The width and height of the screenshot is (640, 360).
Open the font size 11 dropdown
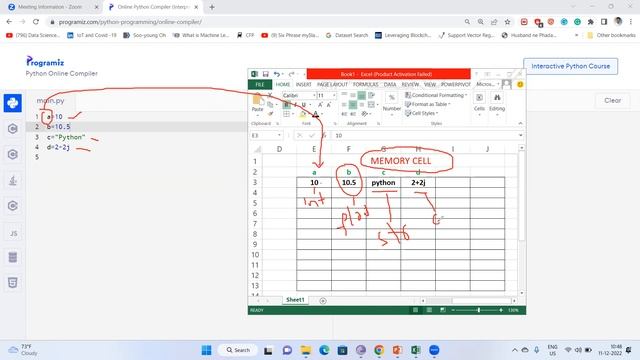click(334, 96)
